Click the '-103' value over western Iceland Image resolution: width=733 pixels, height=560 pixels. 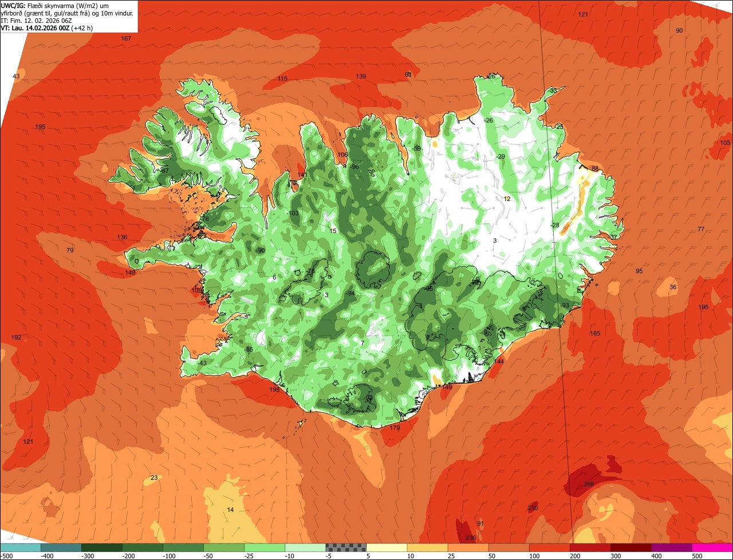pos(293,213)
